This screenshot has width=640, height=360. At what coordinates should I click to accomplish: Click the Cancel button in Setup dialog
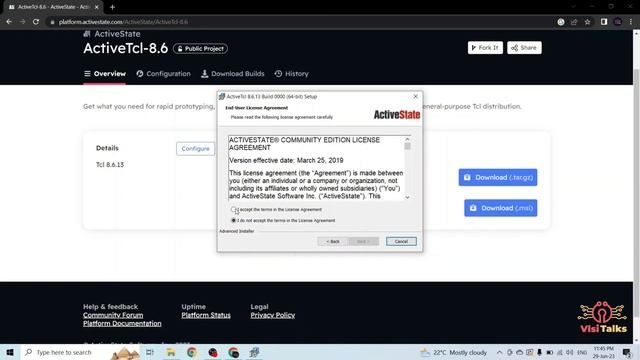point(401,241)
